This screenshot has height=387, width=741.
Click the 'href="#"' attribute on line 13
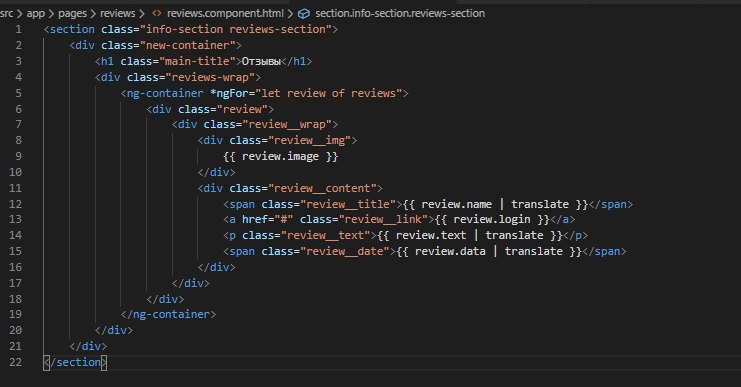[267, 220]
